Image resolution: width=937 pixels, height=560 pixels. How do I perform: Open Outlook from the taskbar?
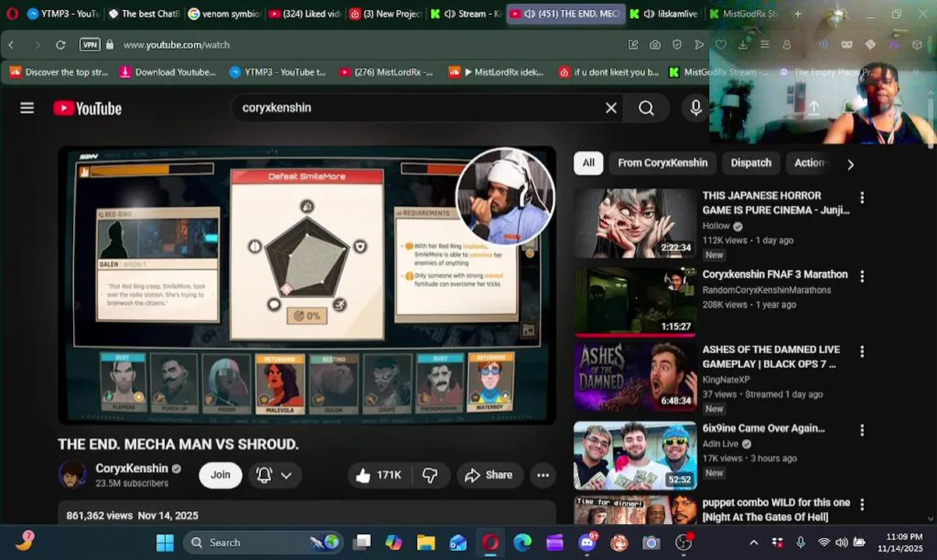click(x=458, y=542)
